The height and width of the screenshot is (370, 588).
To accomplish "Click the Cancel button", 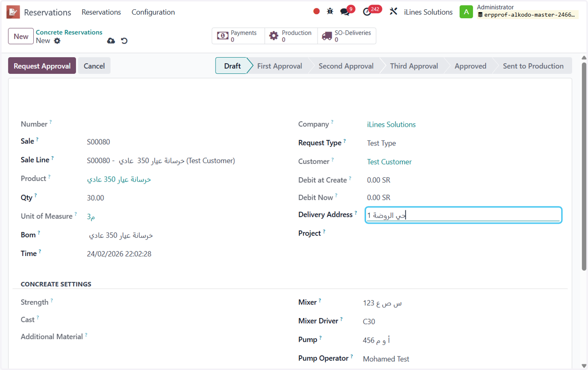I will pos(94,66).
